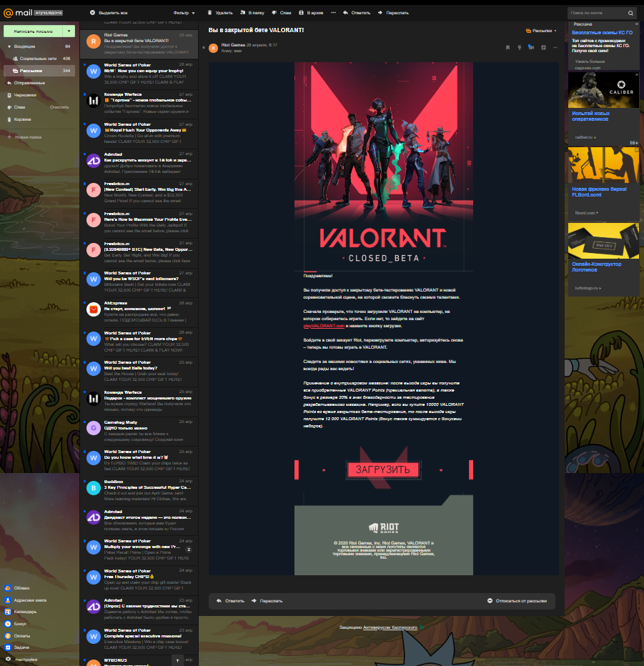Open the 'Рассылки' category dropdown above email
This screenshot has width=644, height=666.
(541, 31)
